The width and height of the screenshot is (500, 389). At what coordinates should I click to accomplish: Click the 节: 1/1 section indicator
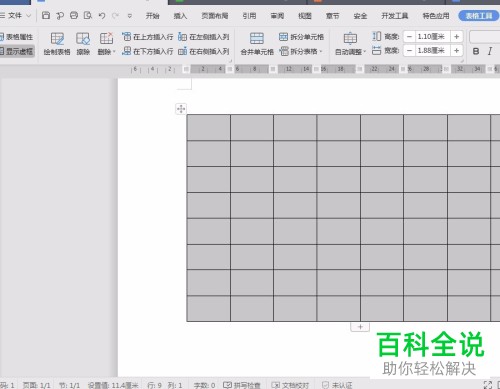click(x=69, y=385)
